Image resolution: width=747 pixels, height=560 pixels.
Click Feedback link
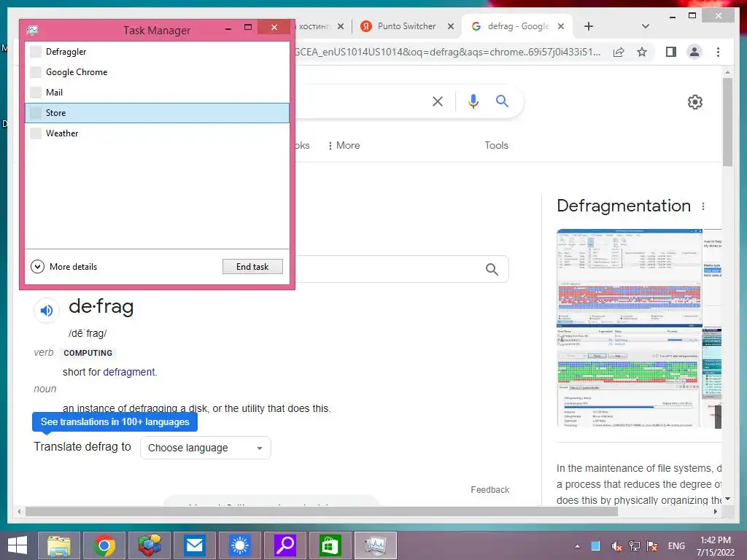click(489, 489)
